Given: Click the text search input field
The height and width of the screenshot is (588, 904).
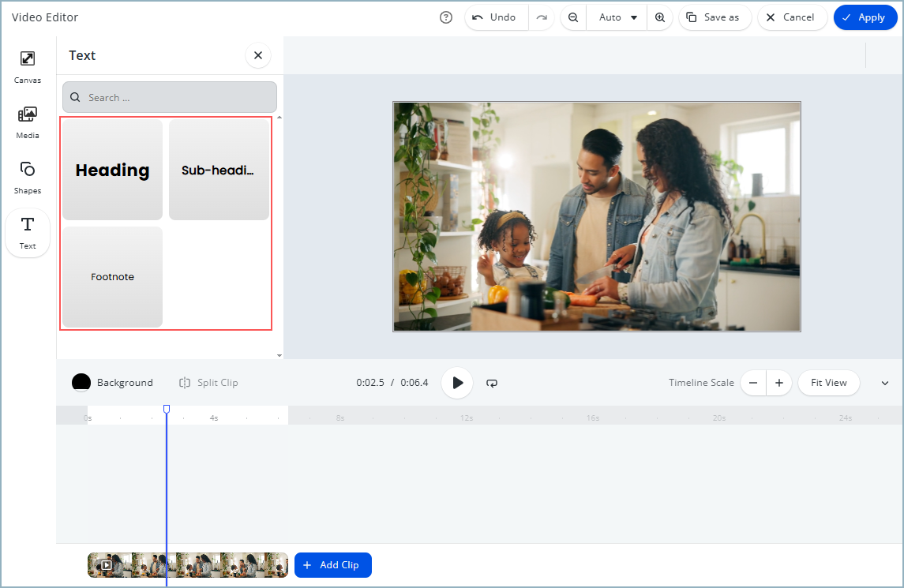Looking at the screenshot, I should pos(170,98).
